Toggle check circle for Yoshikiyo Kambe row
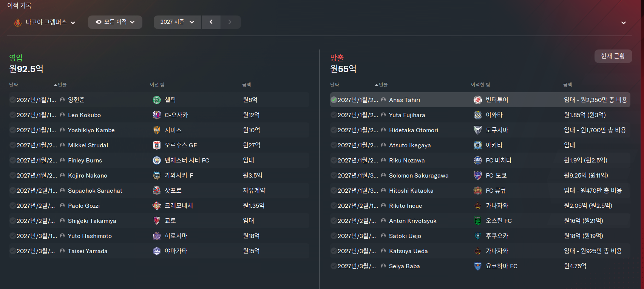This screenshot has width=644, height=289. pyautogui.click(x=12, y=130)
